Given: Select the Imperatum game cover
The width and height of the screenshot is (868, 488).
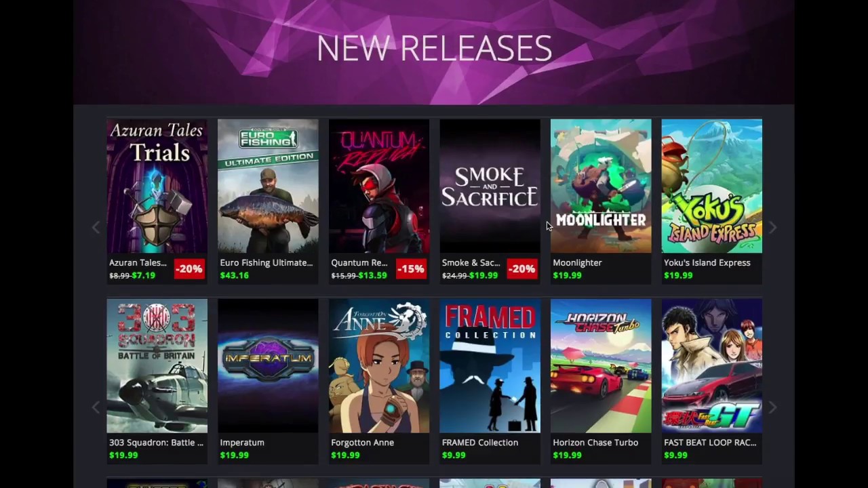Looking at the screenshot, I should (268, 366).
